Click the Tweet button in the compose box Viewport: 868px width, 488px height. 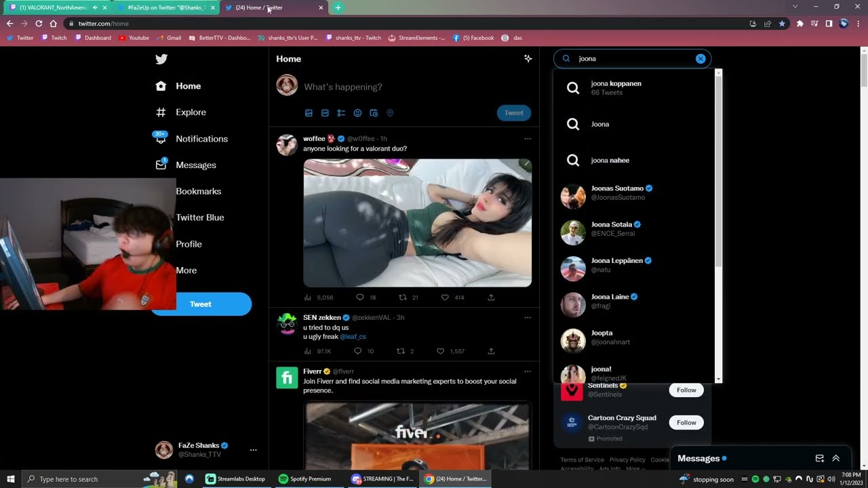pos(513,113)
